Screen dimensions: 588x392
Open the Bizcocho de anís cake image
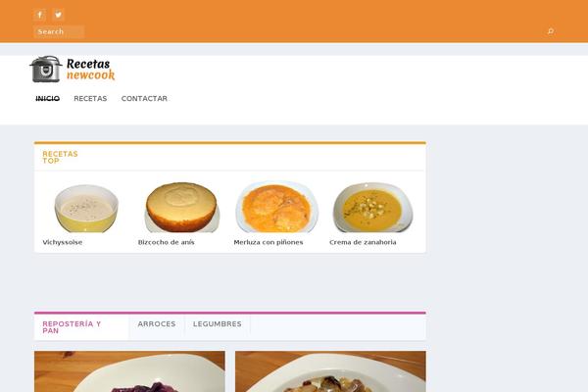coord(181,207)
